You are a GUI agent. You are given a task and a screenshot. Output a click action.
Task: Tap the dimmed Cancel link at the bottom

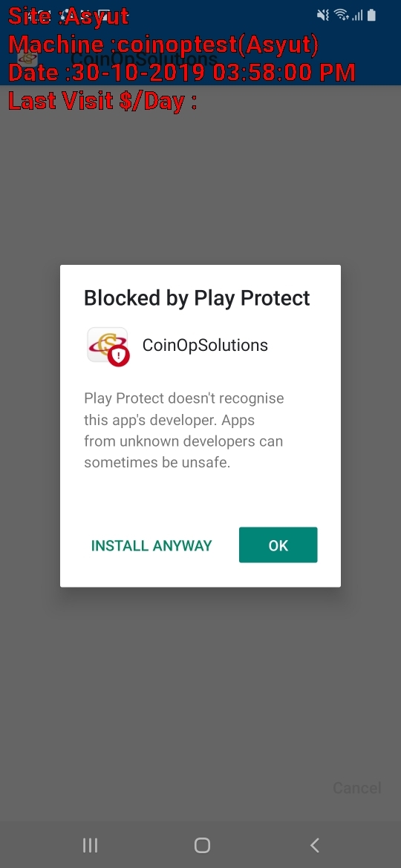click(x=357, y=788)
